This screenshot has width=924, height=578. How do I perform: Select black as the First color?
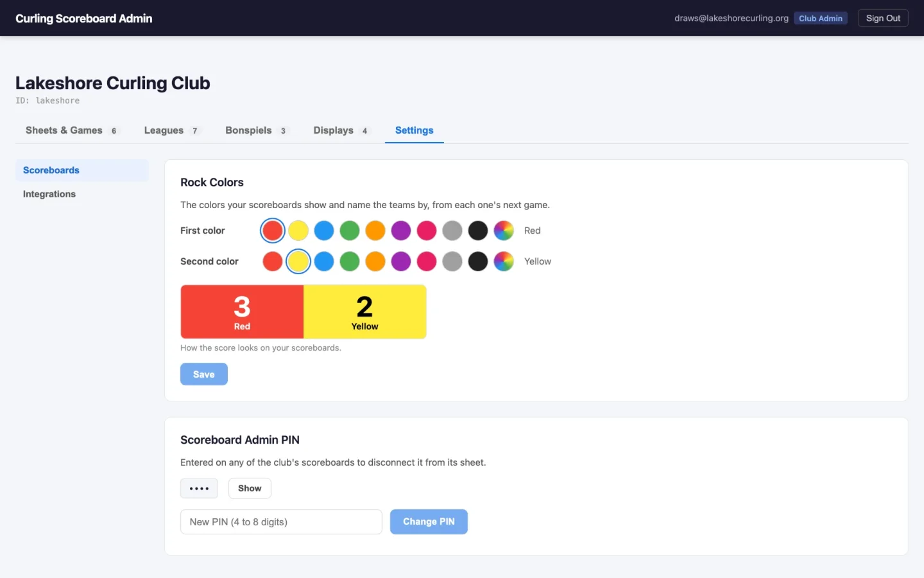tap(478, 231)
